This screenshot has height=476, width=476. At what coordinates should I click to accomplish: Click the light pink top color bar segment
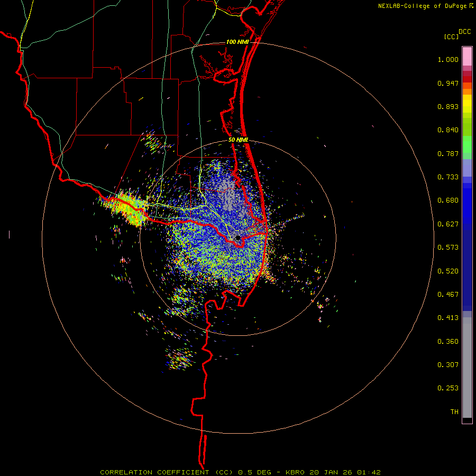click(x=467, y=57)
